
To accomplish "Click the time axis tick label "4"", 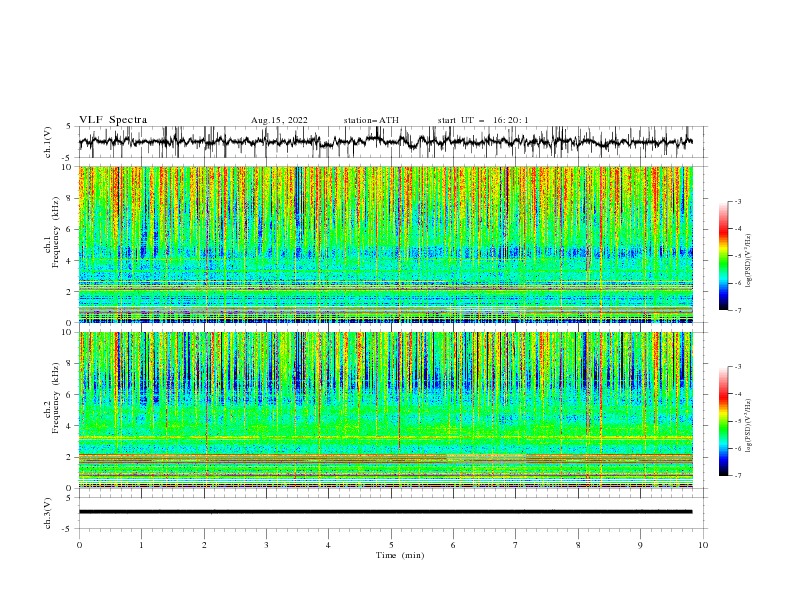I will click(x=328, y=545).
